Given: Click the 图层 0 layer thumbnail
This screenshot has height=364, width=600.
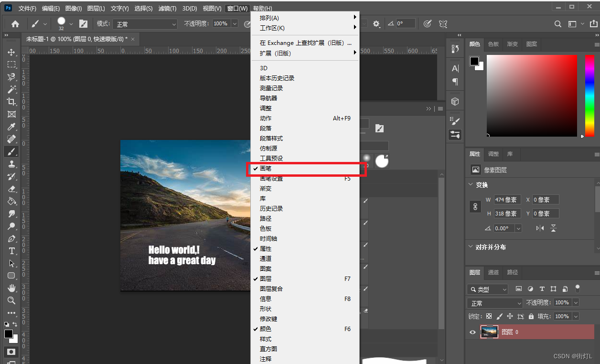Looking at the screenshot, I should pos(489,332).
